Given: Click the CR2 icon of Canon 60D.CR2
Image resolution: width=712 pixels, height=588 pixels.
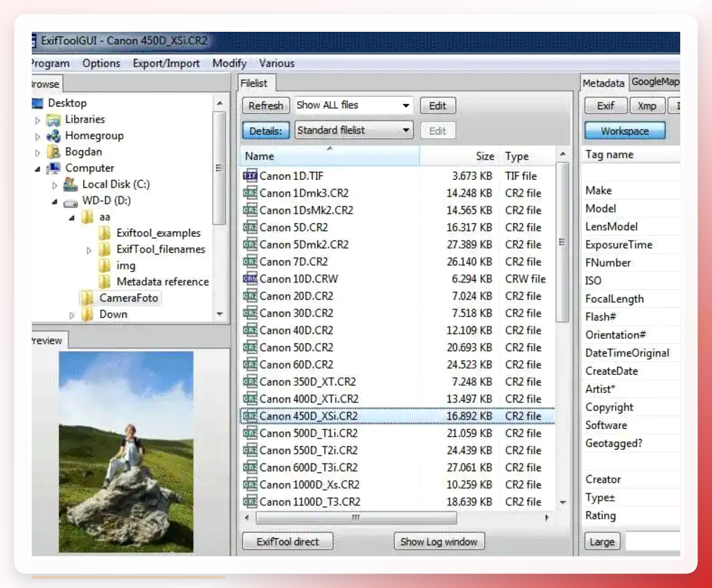Looking at the screenshot, I should click(250, 365).
